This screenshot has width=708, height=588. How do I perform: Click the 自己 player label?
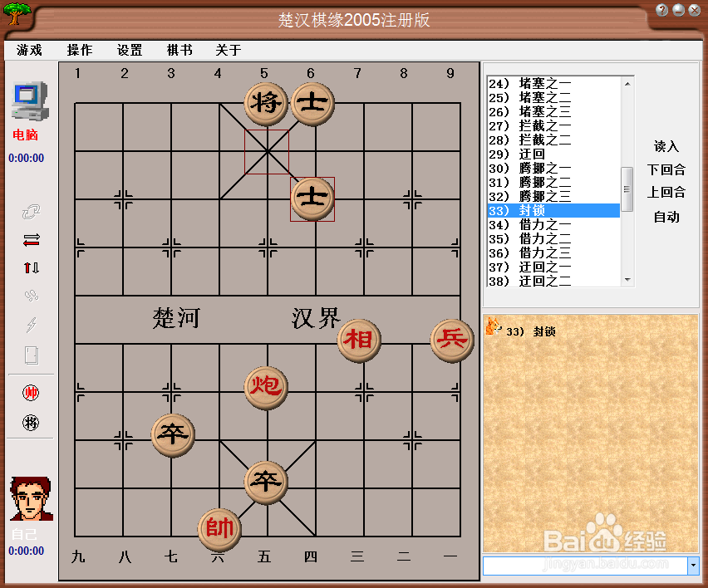[x=24, y=534]
